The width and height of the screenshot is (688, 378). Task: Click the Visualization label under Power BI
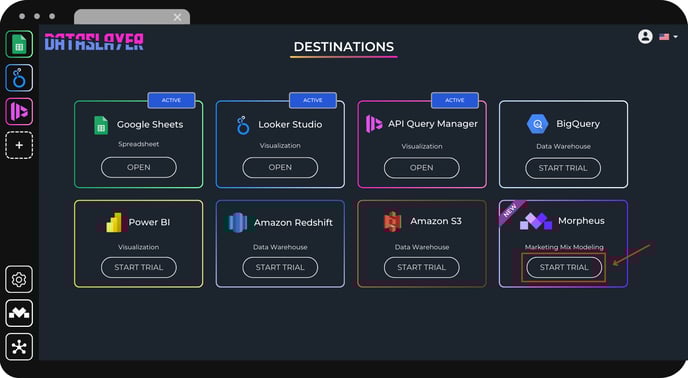138,247
